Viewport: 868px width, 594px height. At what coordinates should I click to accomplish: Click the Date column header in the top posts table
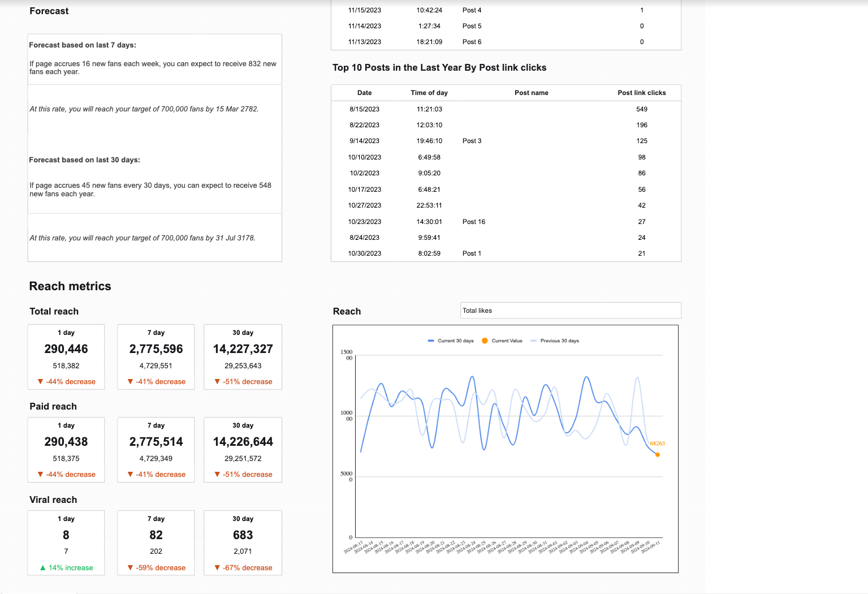pyautogui.click(x=364, y=93)
